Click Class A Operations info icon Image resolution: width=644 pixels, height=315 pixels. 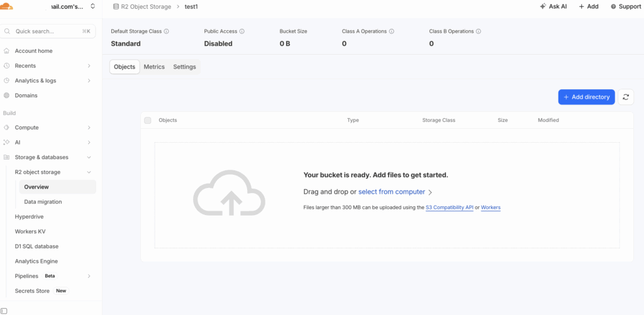392,31
